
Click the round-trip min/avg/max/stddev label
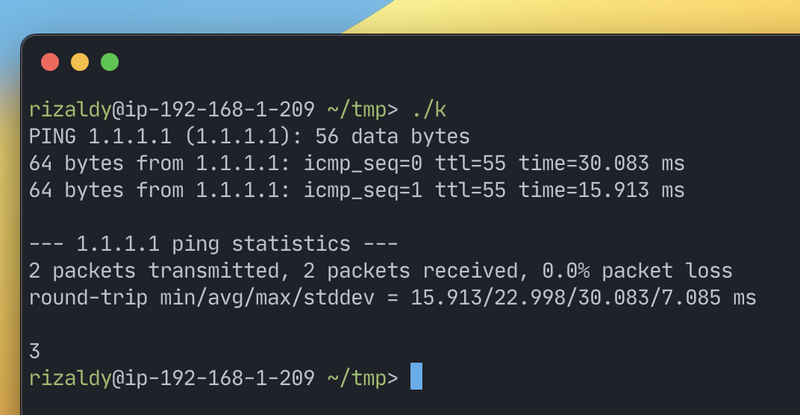(x=202, y=298)
